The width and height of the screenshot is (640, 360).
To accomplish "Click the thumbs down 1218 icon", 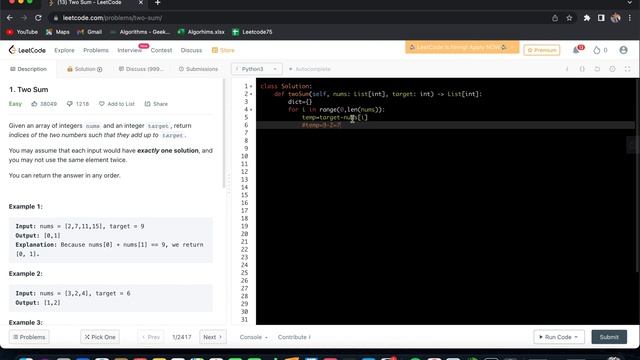I will click(70, 104).
